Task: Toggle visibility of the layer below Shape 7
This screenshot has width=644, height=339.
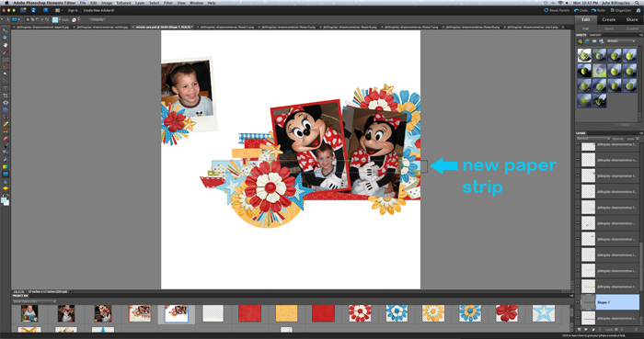Action: point(578,318)
